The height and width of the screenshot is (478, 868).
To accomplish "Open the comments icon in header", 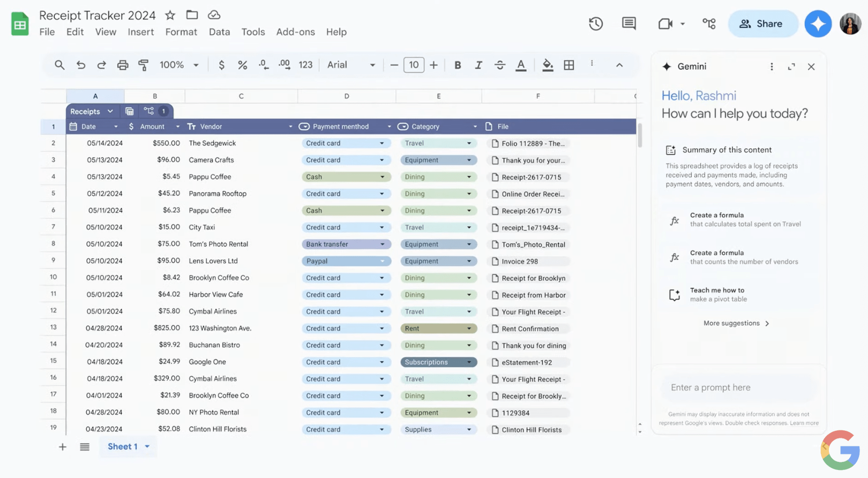I will [628, 24].
